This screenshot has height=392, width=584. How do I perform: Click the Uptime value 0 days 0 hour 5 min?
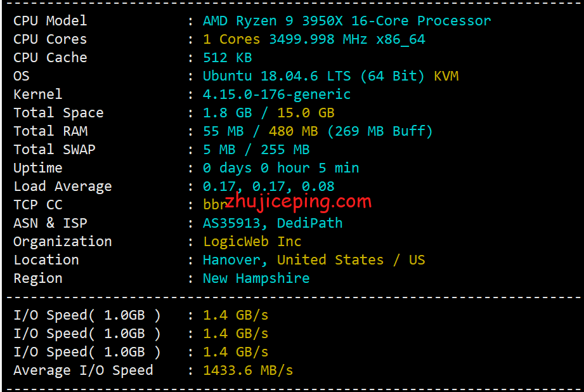point(281,168)
